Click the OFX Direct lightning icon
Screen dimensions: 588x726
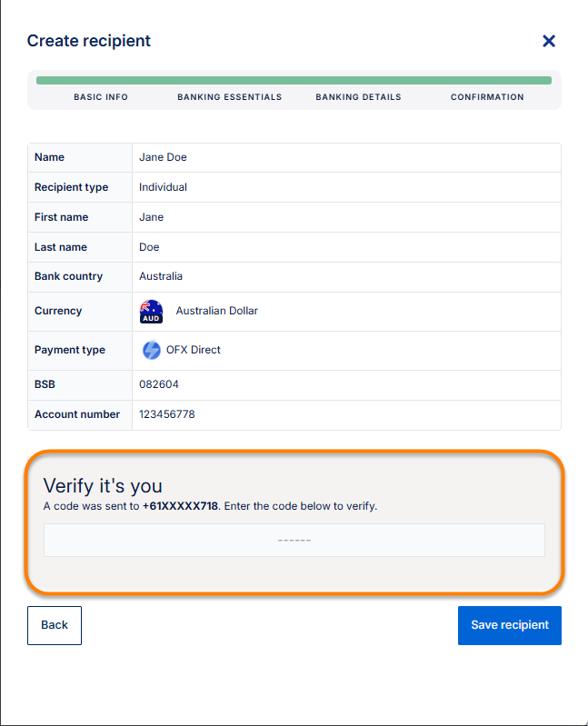point(151,350)
